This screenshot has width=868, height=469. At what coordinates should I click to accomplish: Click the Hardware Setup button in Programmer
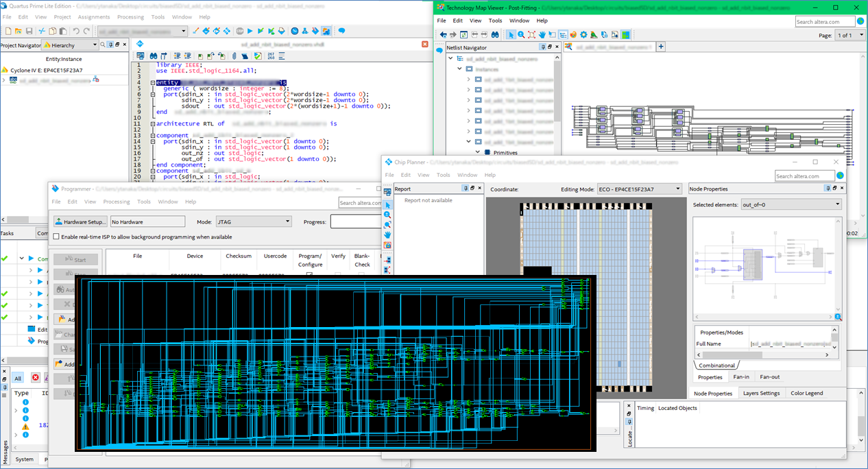81,221
